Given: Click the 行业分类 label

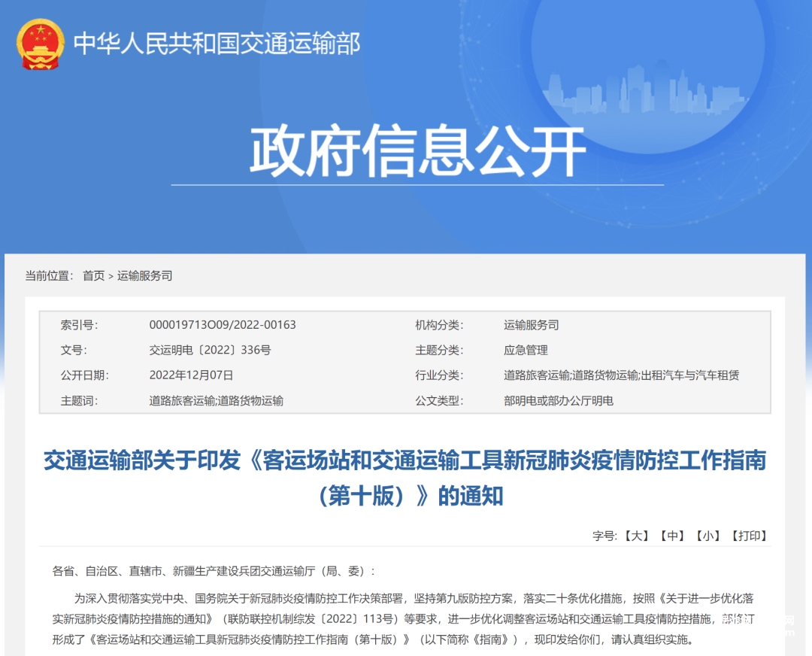Looking at the screenshot, I should 439,375.
